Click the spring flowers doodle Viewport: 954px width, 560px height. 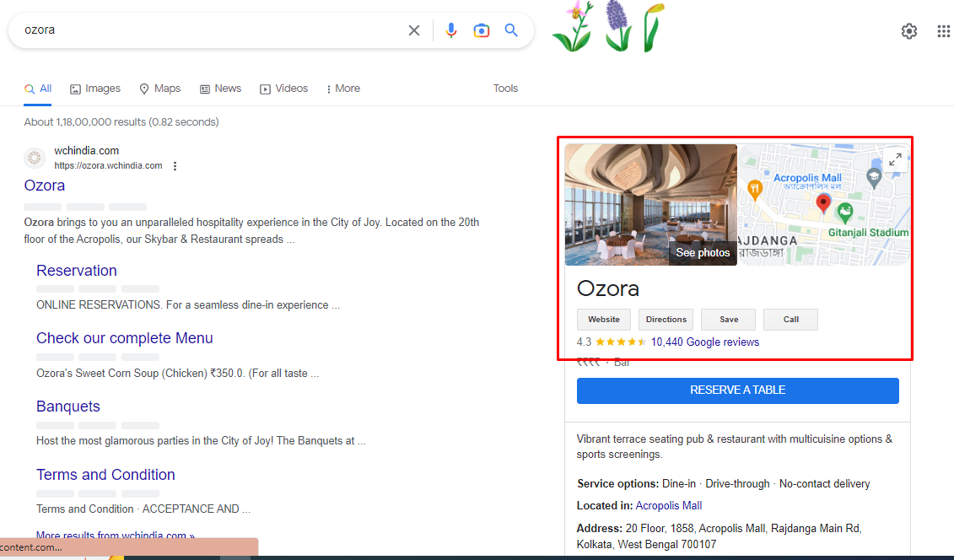click(608, 27)
